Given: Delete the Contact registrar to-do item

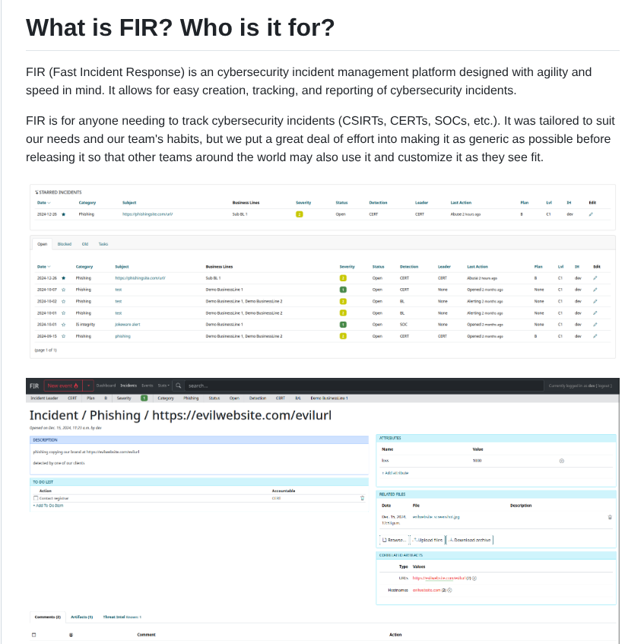Looking at the screenshot, I should pos(362,498).
